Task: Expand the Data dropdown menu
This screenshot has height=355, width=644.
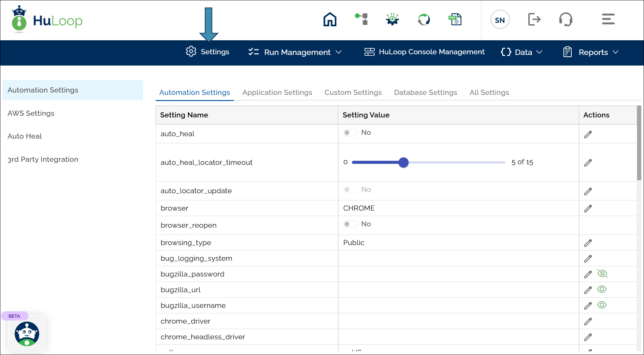Action: [x=521, y=52]
